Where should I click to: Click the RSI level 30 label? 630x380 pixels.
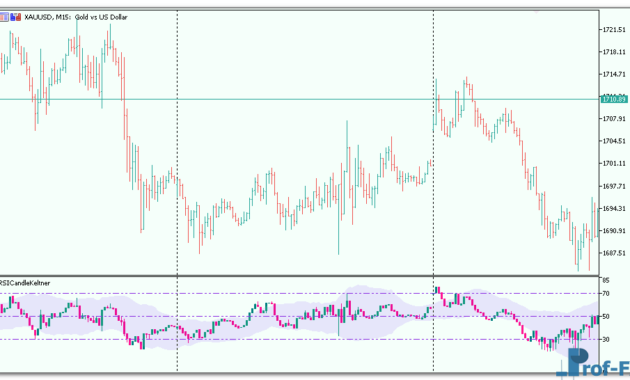pos(606,340)
